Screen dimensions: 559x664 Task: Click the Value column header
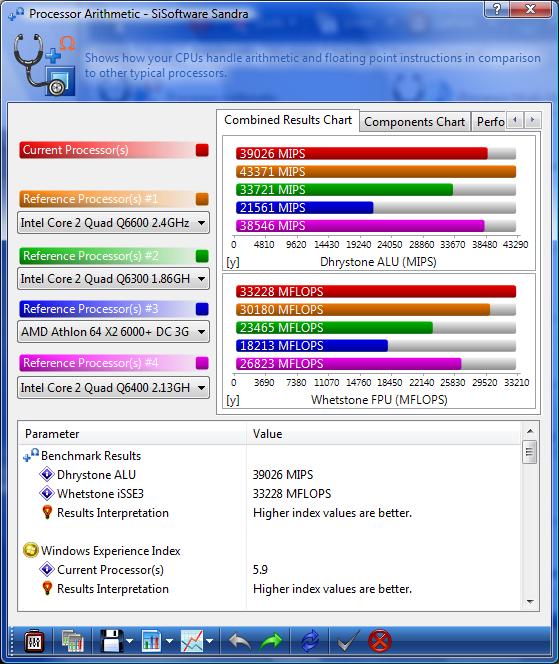click(x=383, y=434)
